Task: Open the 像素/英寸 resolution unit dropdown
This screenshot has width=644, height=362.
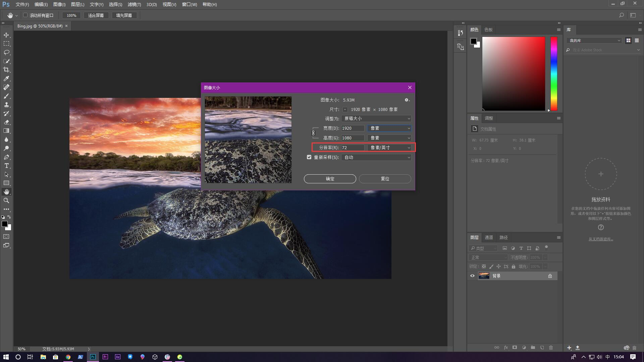Action: tap(390, 147)
